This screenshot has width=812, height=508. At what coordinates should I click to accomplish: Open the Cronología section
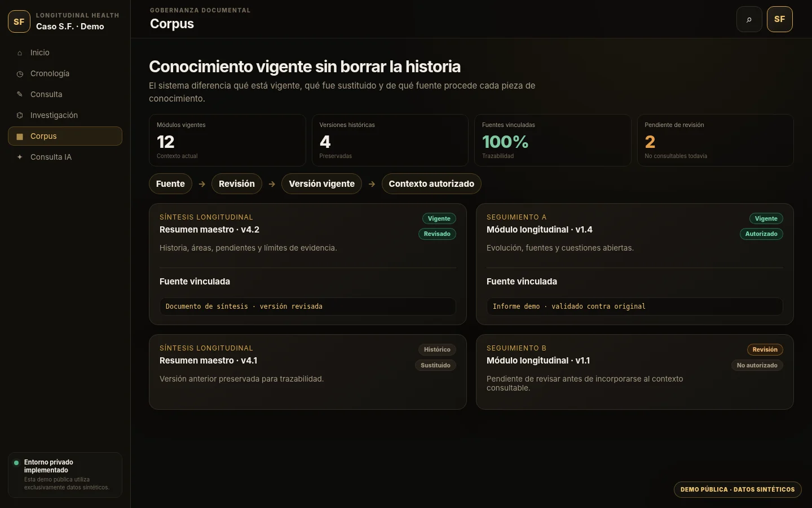coord(65,73)
